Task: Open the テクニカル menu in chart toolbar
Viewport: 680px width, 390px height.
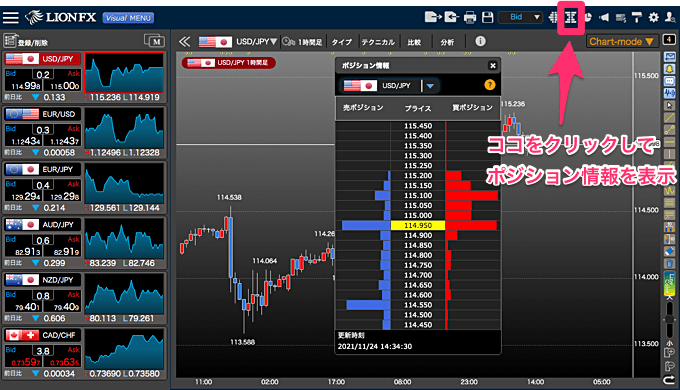Action: tap(378, 42)
